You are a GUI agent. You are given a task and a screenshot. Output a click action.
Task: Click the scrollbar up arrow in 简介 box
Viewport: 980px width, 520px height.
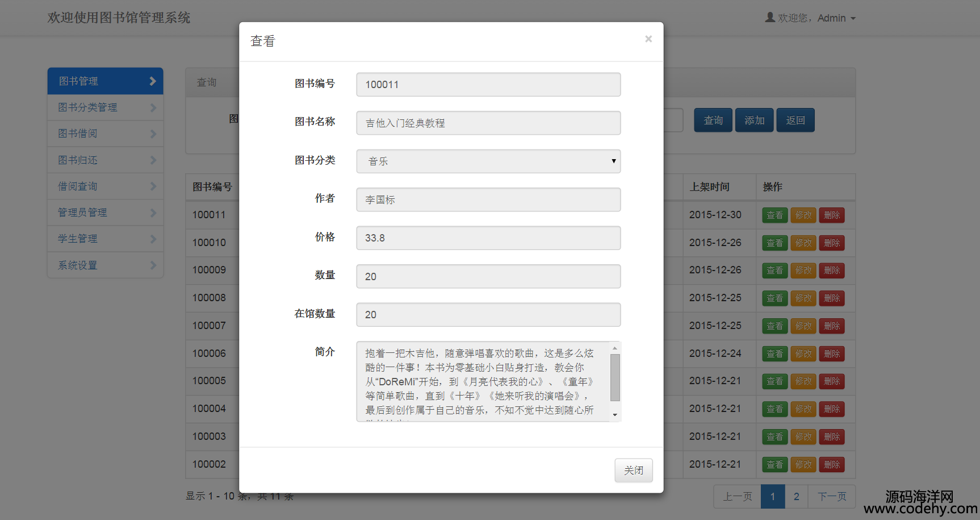(615, 348)
